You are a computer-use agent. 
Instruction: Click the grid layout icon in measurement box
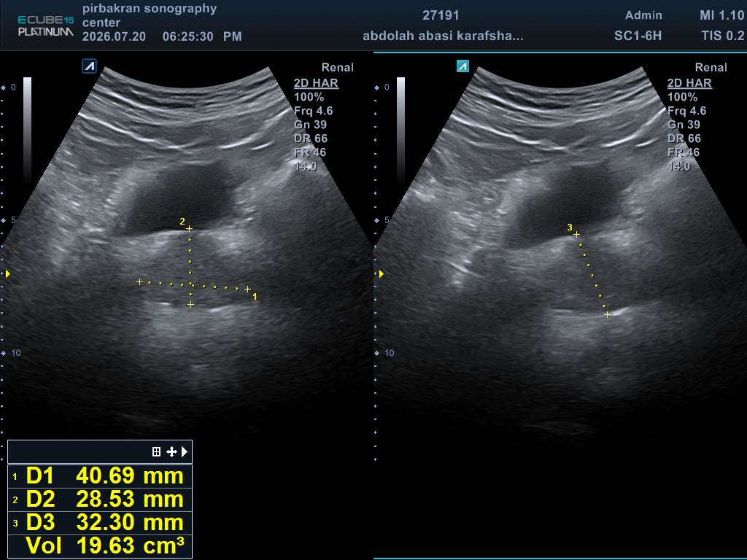pos(156,451)
